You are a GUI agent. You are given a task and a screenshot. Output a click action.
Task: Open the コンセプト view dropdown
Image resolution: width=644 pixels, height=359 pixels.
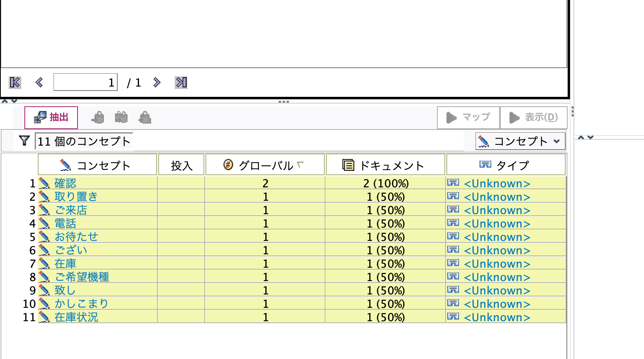point(556,141)
